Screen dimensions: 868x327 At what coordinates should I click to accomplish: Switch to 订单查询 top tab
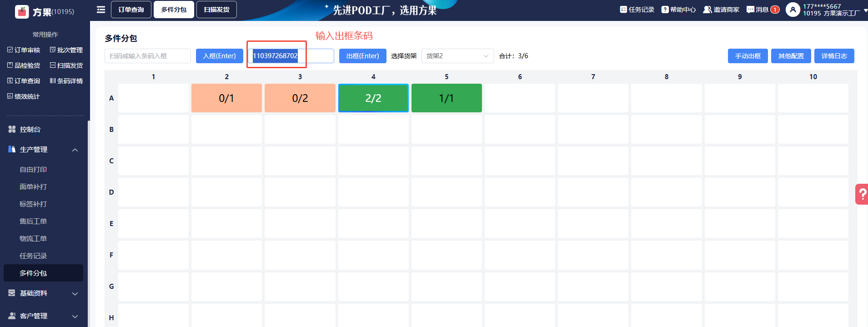coord(131,10)
